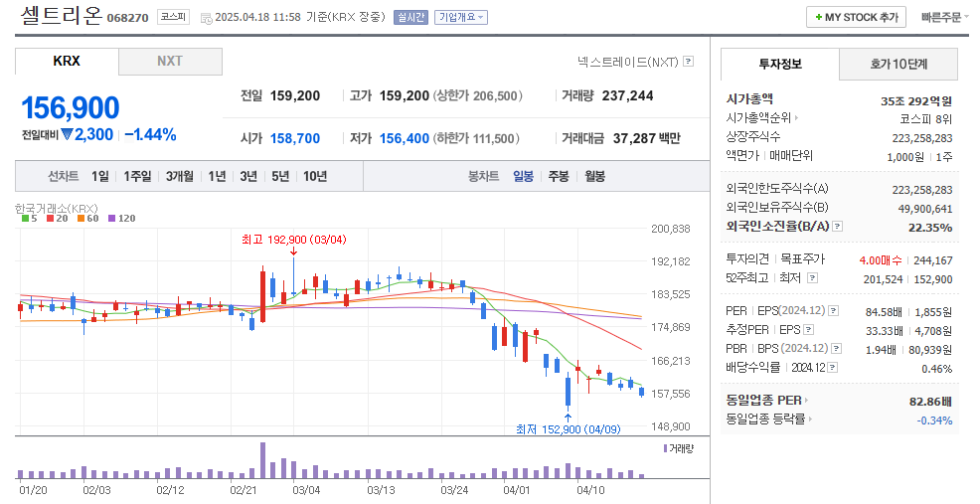Image resolution: width=980 pixels, height=504 pixels.
Task: Select 주봉 candlestick chart
Action: 559,176
